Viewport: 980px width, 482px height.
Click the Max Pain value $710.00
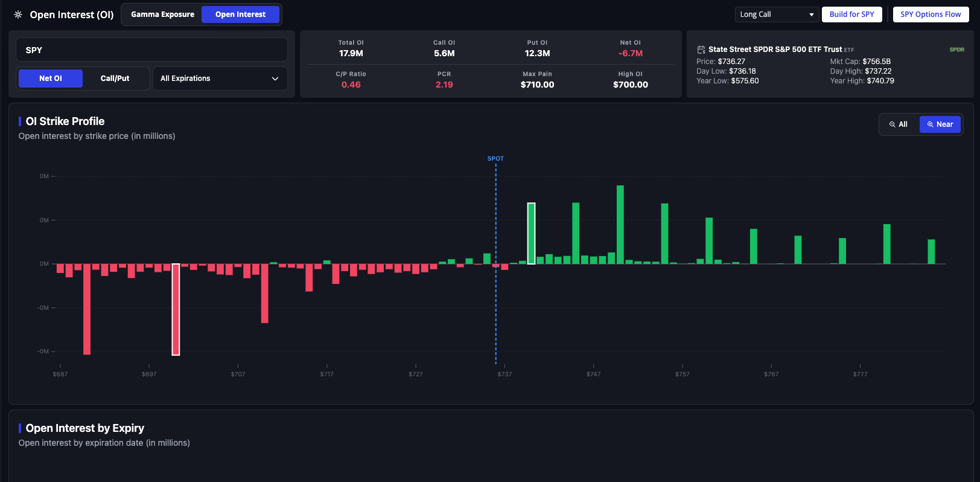click(x=537, y=85)
